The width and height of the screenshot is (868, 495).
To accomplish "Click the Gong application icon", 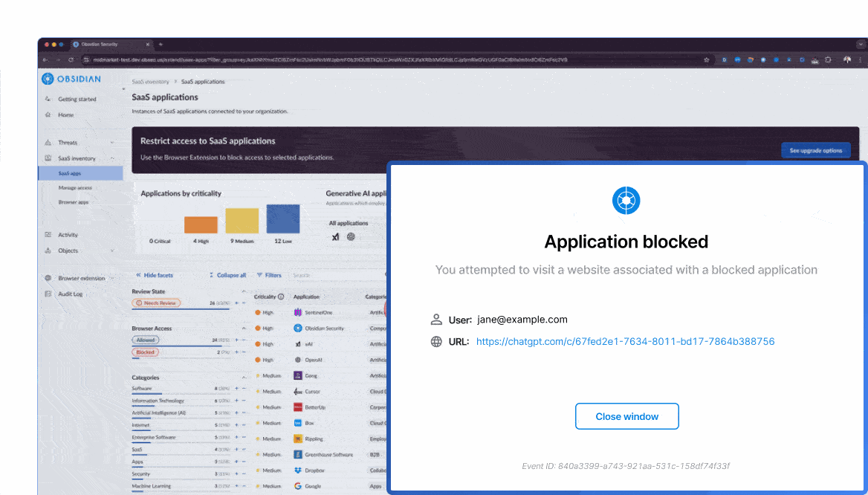I will pyautogui.click(x=298, y=375).
